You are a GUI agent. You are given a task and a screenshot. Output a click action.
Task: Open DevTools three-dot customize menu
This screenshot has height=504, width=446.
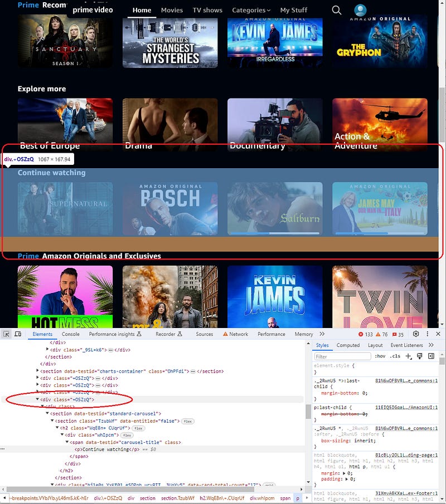click(x=428, y=334)
